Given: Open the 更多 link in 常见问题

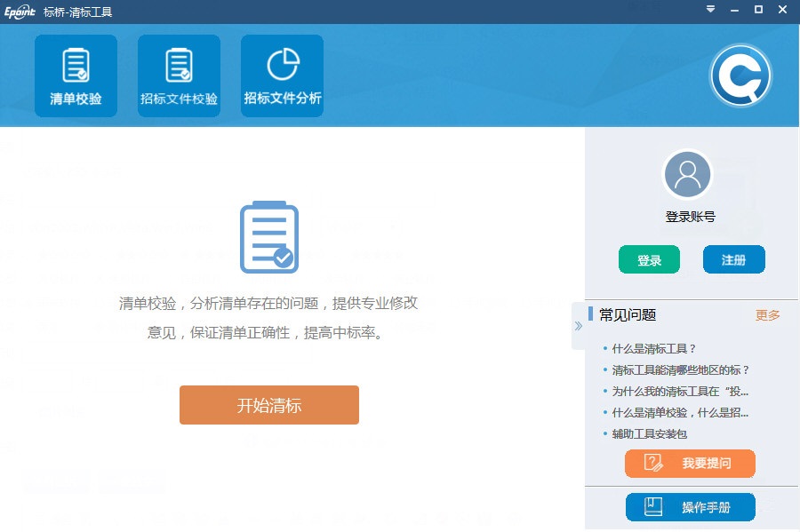Looking at the screenshot, I should click(x=766, y=315).
